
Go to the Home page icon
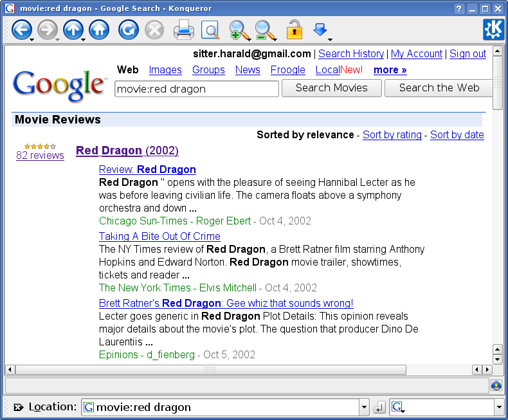pos(99,30)
